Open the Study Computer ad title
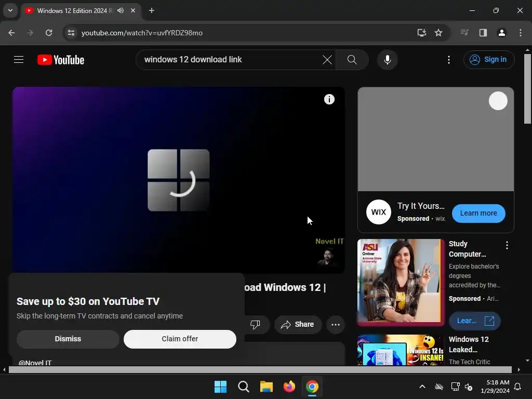 tap(467, 249)
